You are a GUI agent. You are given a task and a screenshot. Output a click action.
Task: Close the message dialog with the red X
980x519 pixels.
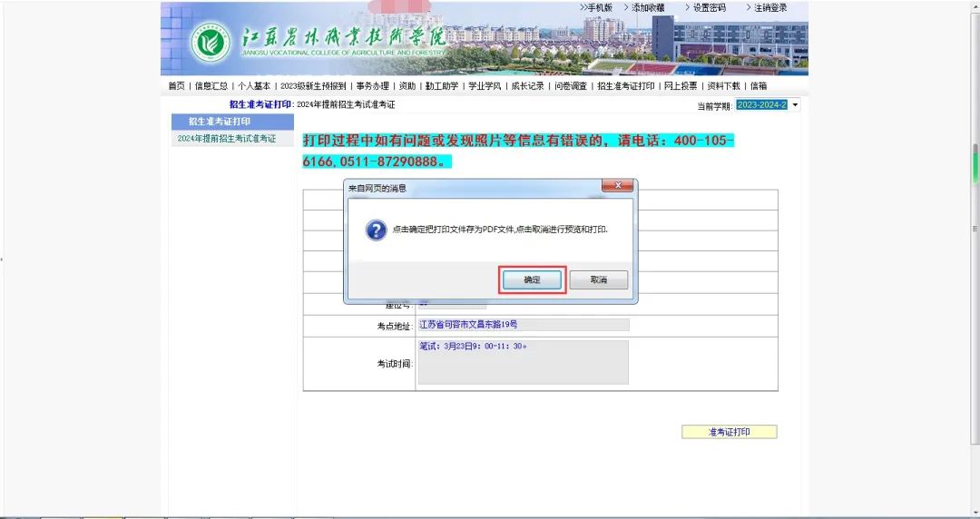[x=617, y=187]
